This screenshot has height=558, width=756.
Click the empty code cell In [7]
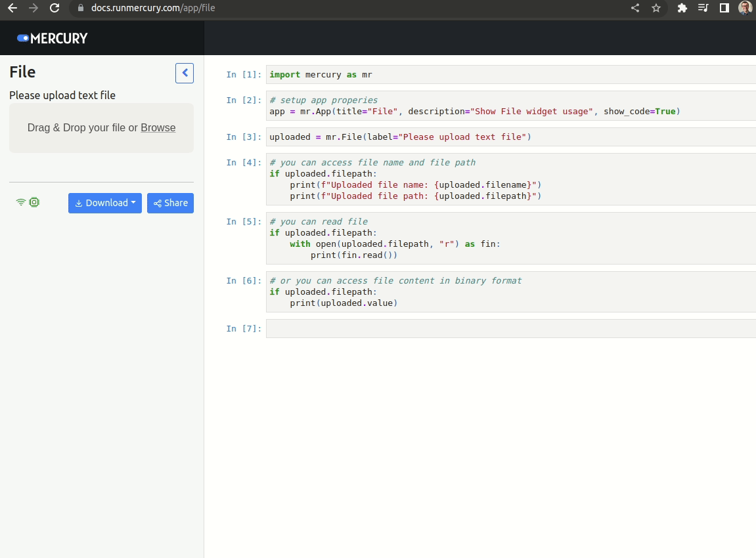tap(510, 328)
